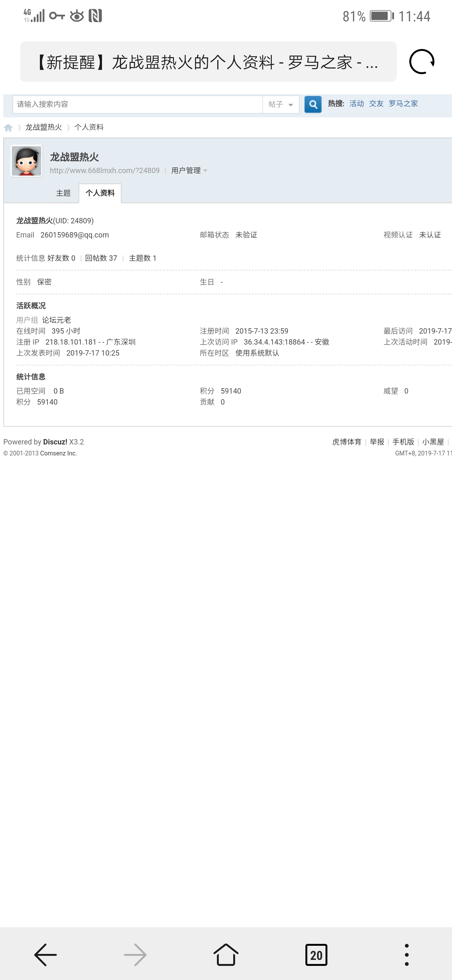The width and height of the screenshot is (452, 980).
Task: Click registration time 2015-7-13 23:59
Action: click(x=261, y=331)
